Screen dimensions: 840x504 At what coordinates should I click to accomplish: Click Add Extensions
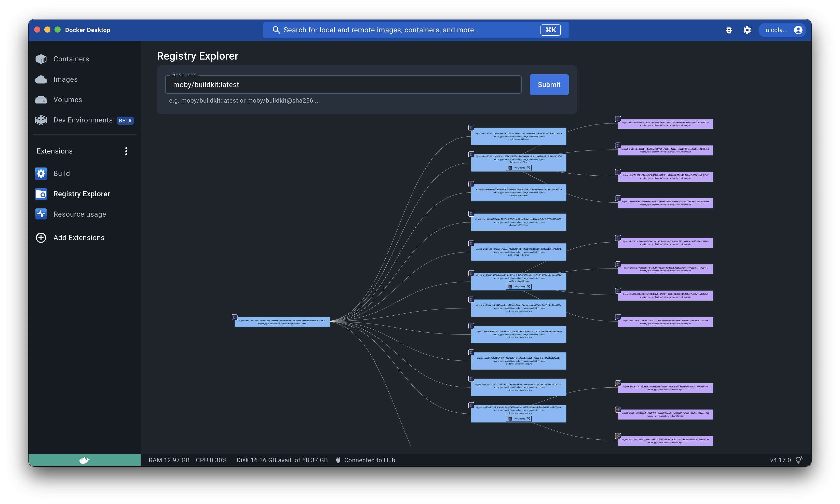(78, 238)
